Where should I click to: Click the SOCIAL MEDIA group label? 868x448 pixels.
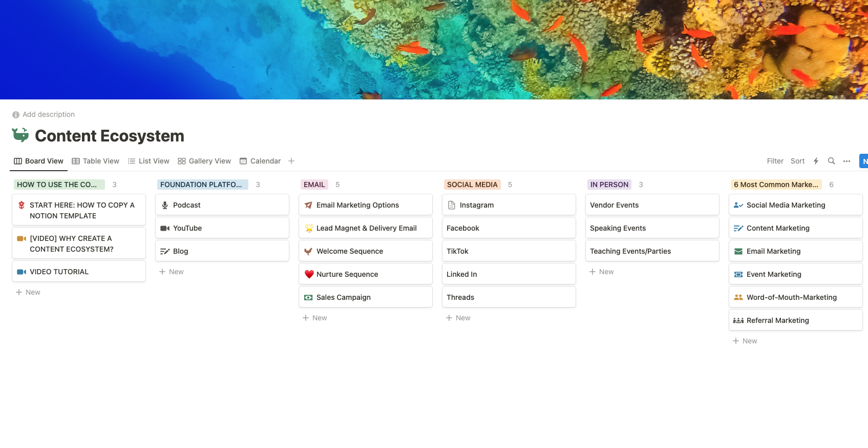click(x=472, y=185)
